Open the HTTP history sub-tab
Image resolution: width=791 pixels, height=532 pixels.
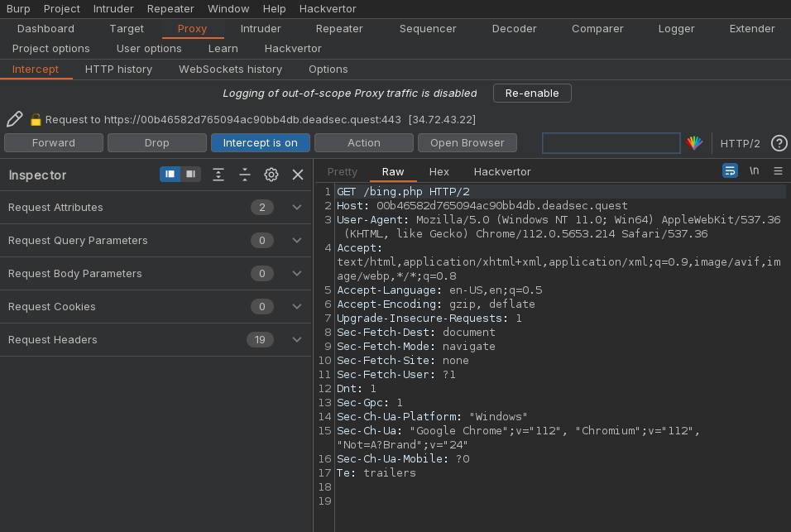coord(118,69)
